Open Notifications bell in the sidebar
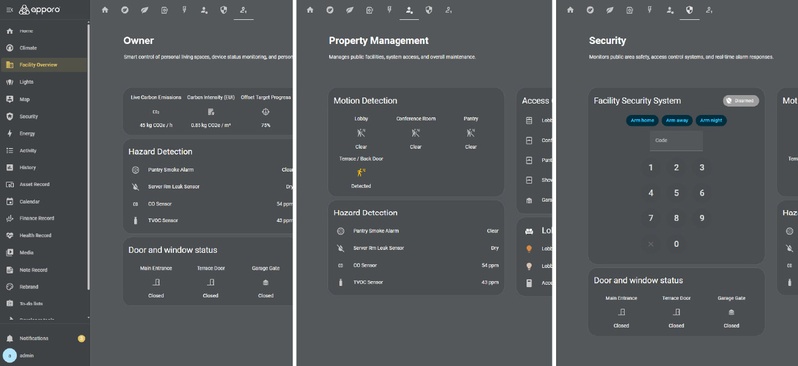Image resolution: width=798 pixels, height=366 pixels. [44, 339]
